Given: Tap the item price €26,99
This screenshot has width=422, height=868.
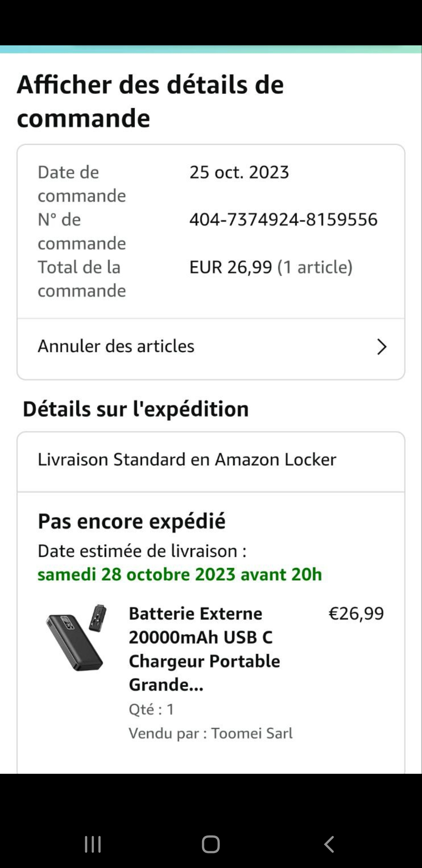Looking at the screenshot, I should (356, 613).
